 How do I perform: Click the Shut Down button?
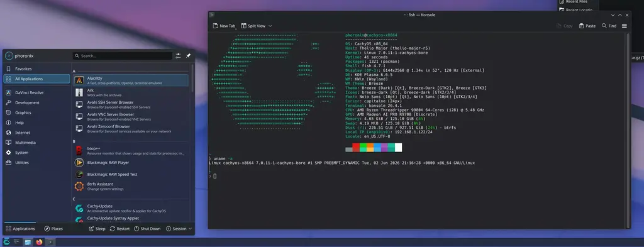[x=147, y=229]
